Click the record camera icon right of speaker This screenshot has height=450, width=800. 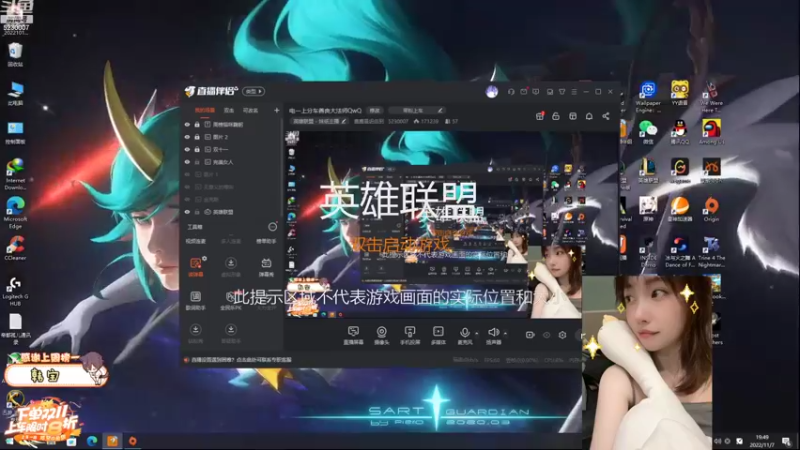coord(530,335)
